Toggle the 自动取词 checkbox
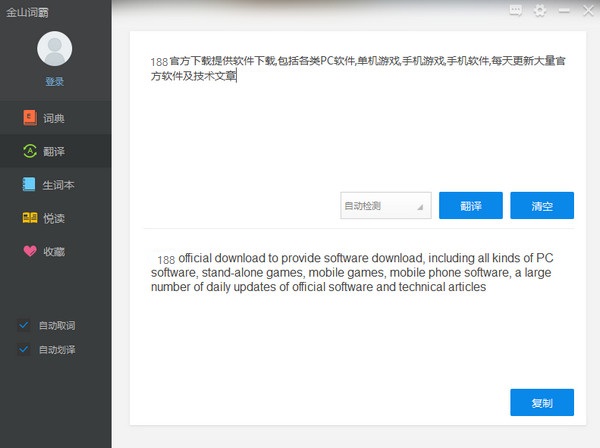600x448 pixels. 24,325
